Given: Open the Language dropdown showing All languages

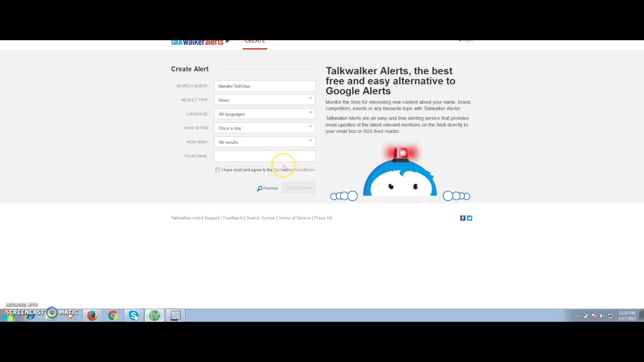Looking at the screenshot, I should coord(265,114).
